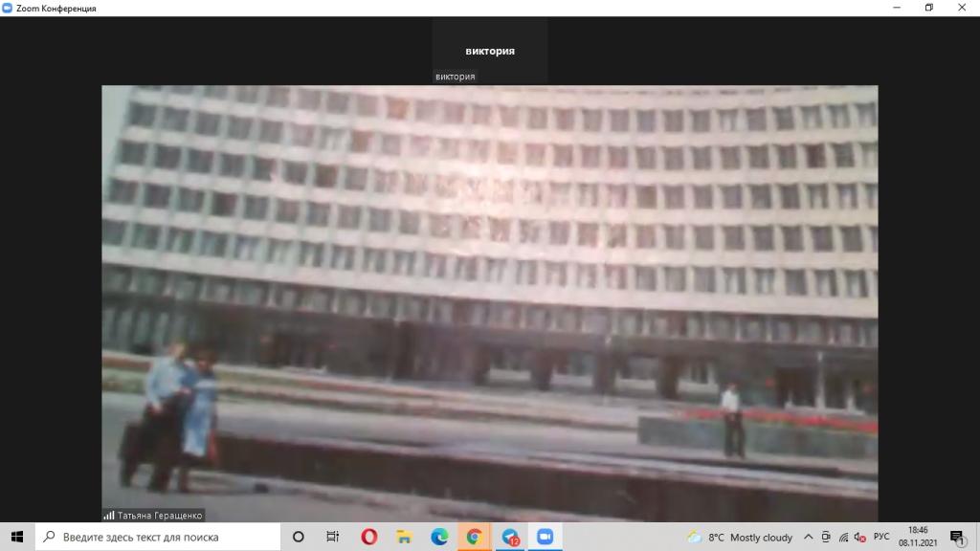Click Татьяна Геращенко name label
The width and height of the screenshot is (980, 551).
point(160,516)
